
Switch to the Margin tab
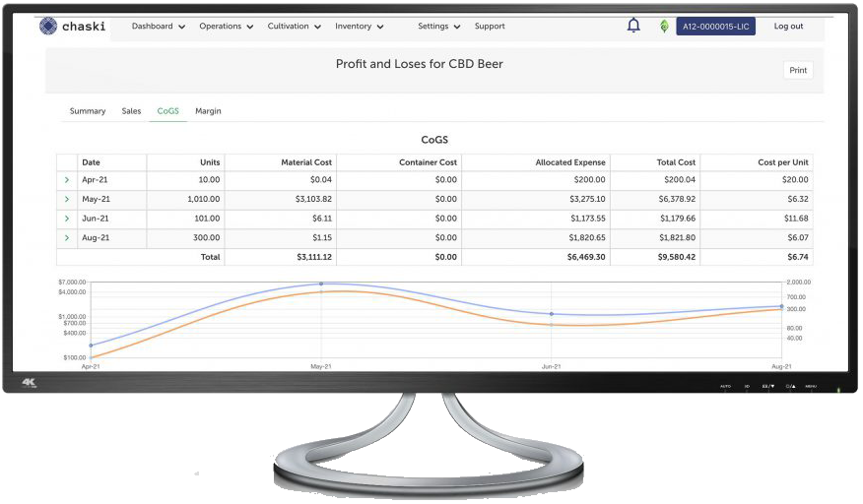208,111
